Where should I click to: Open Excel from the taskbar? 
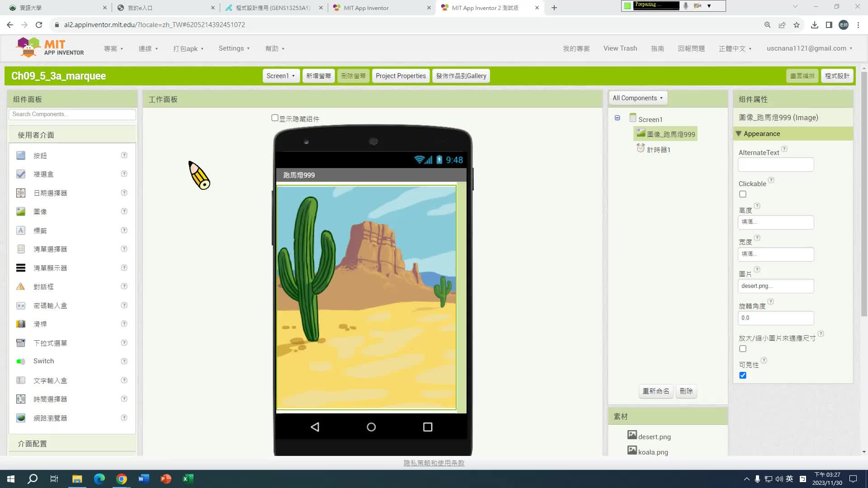(188, 479)
